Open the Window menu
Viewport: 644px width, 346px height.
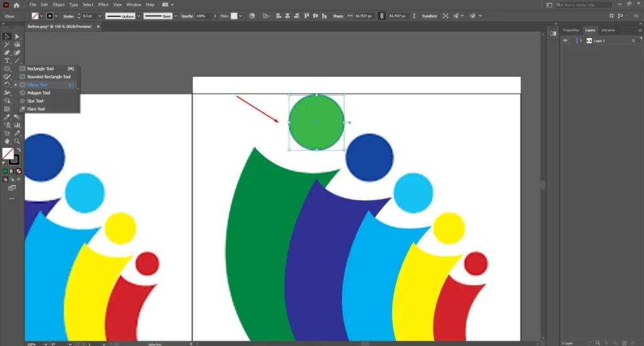133,5
